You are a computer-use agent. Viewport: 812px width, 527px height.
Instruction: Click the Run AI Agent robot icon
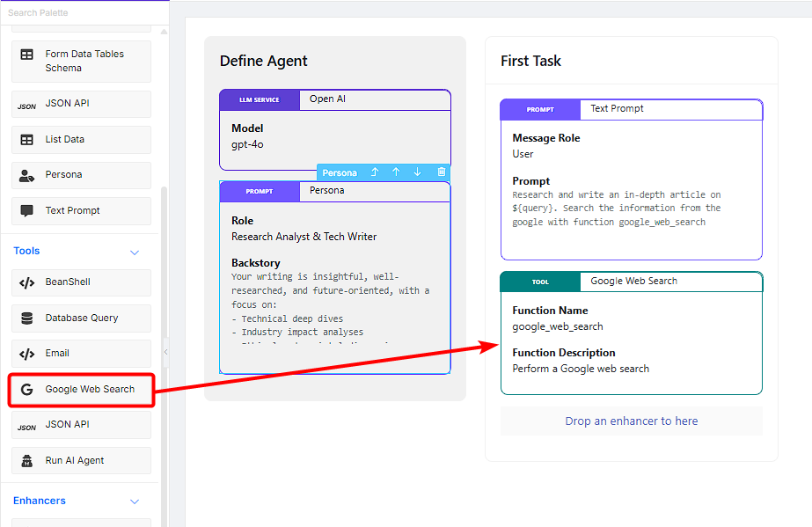coord(27,461)
